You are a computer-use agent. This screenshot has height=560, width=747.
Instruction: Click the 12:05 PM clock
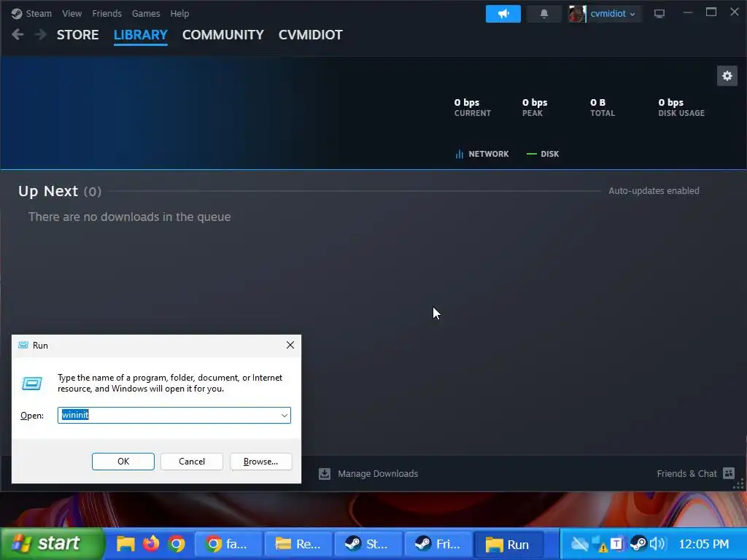tap(704, 544)
